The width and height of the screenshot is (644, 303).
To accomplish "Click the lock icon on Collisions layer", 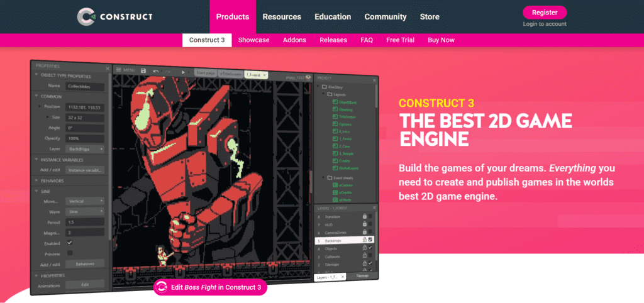I will [x=364, y=255].
